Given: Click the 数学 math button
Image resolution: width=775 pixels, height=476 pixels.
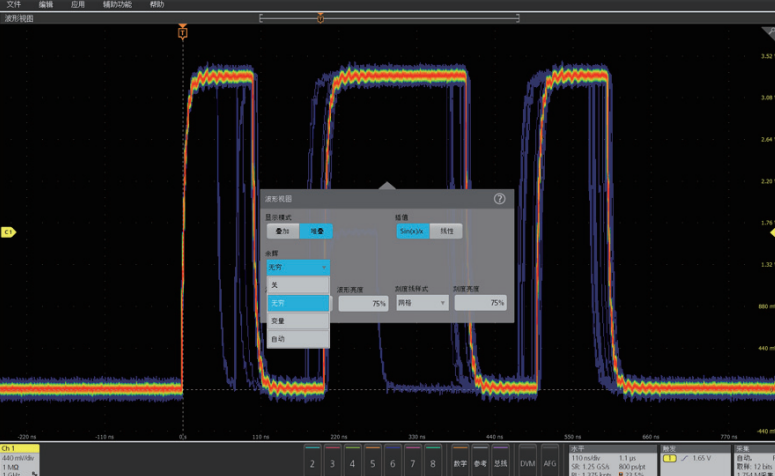Looking at the screenshot, I should [x=460, y=463].
